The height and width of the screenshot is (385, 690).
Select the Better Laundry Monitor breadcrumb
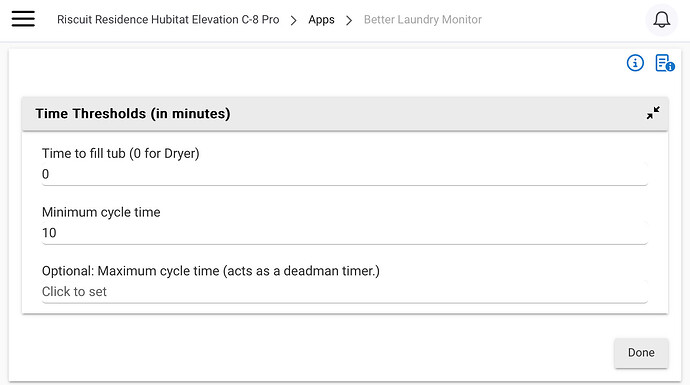[423, 20]
